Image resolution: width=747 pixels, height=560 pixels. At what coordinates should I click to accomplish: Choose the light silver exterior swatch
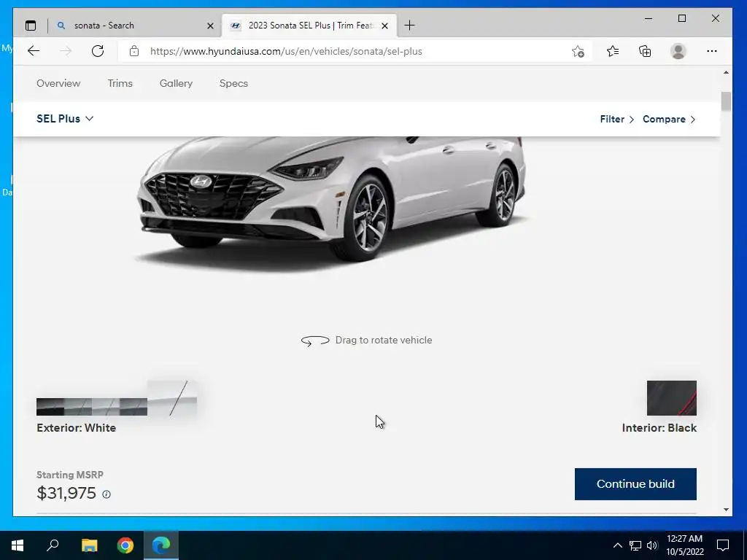(x=105, y=407)
